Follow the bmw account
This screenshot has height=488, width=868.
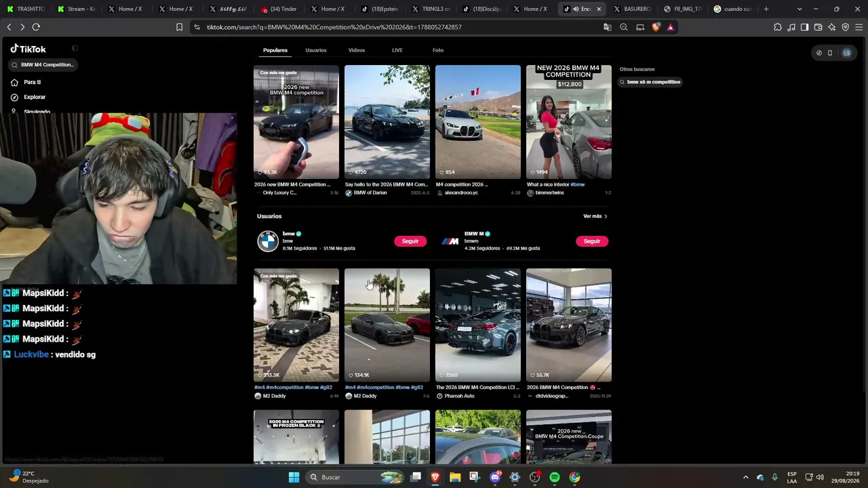click(x=410, y=241)
